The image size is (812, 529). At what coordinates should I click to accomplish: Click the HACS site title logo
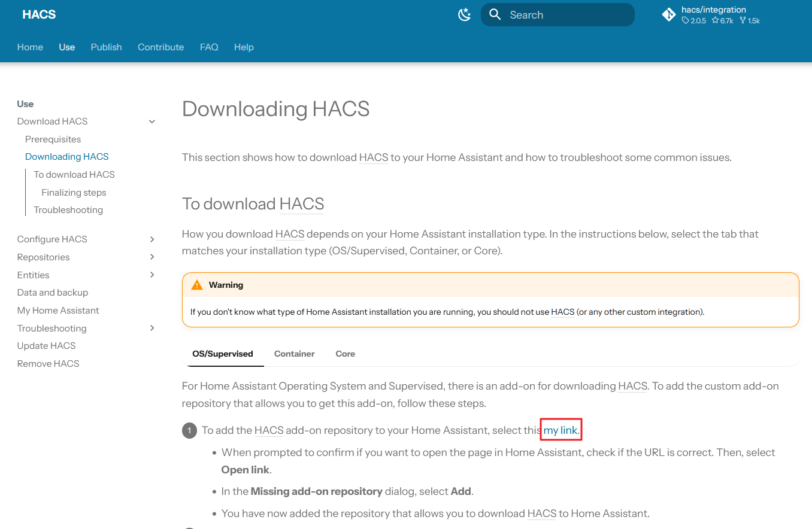click(39, 15)
